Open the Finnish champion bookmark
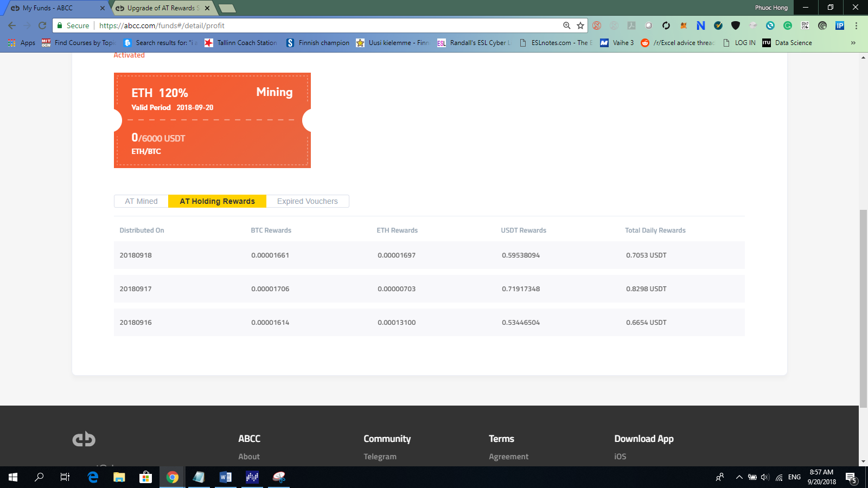Viewport: 868px width, 488px height. pos(318,43)
